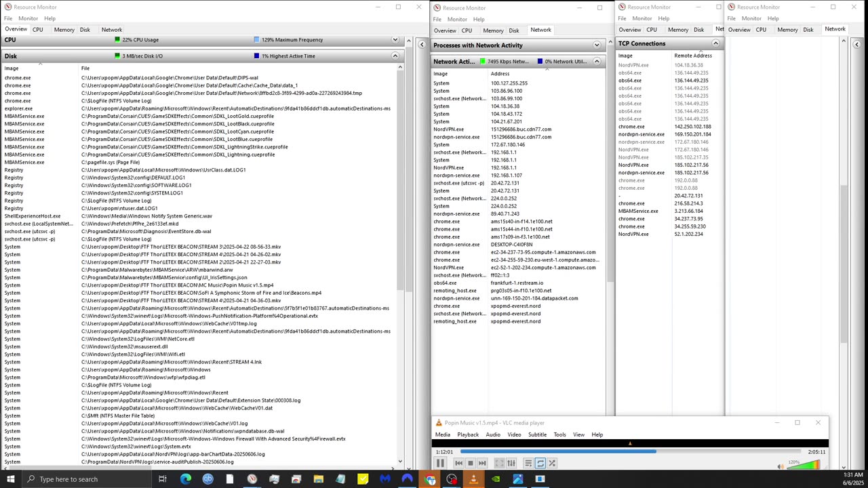Open VLC Media menu
This screenshot has height=488, width=868.
[443, 434]
